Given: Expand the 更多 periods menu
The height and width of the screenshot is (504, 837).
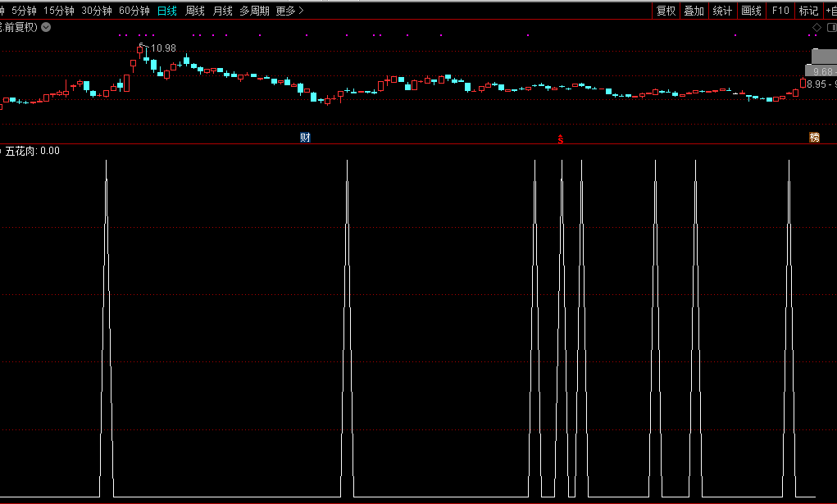Looking at the screenshot, I should coord(289,11).
